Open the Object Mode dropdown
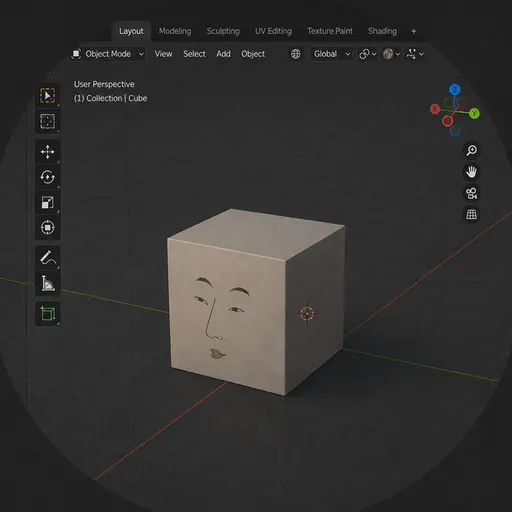 point(108,54)
